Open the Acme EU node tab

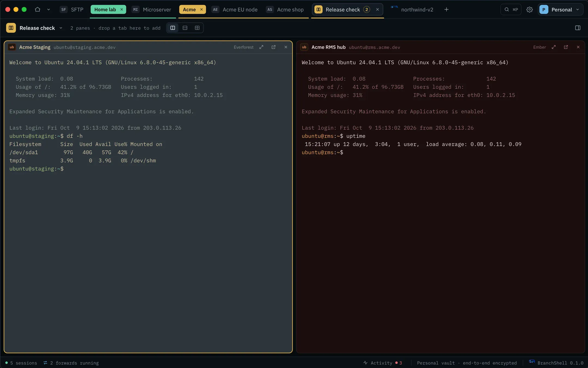coord(234,10)
